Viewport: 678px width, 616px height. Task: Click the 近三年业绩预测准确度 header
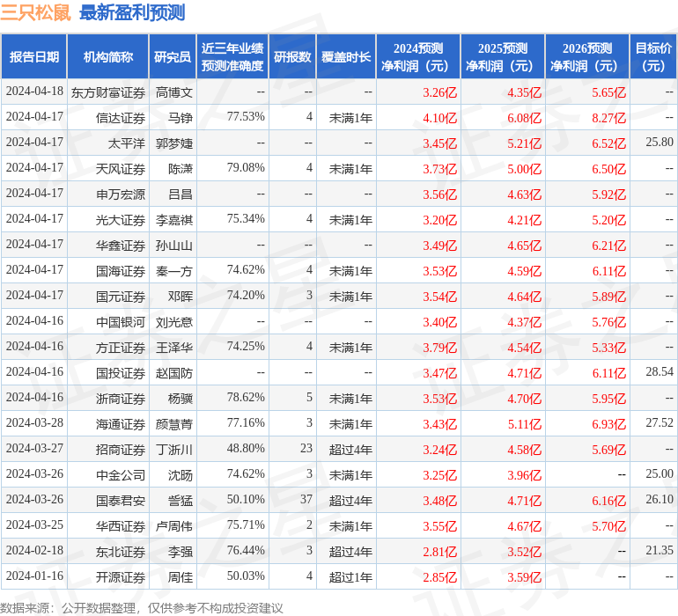pos(232,56)
